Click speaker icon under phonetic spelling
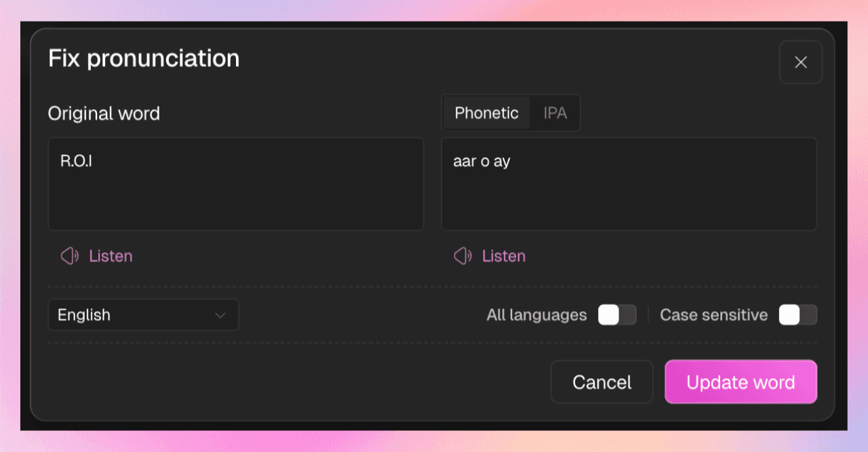Viewport: 868px width, 452px height. coord(463,256)
